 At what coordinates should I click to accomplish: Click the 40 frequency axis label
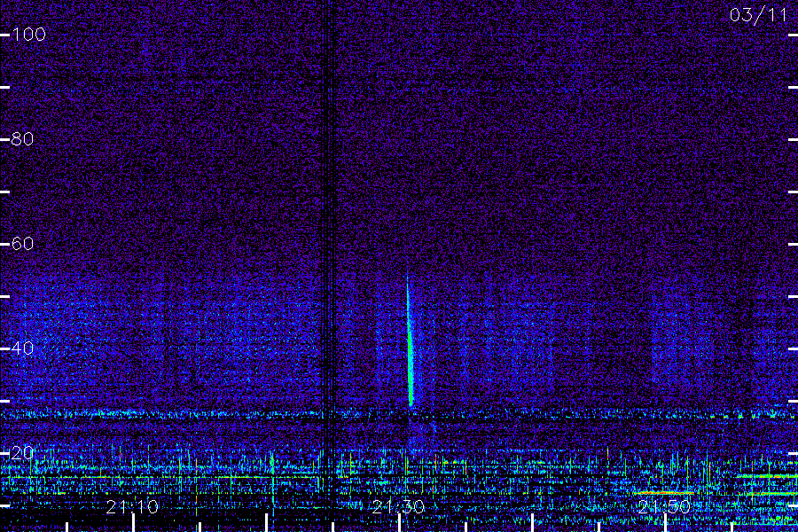23,348
